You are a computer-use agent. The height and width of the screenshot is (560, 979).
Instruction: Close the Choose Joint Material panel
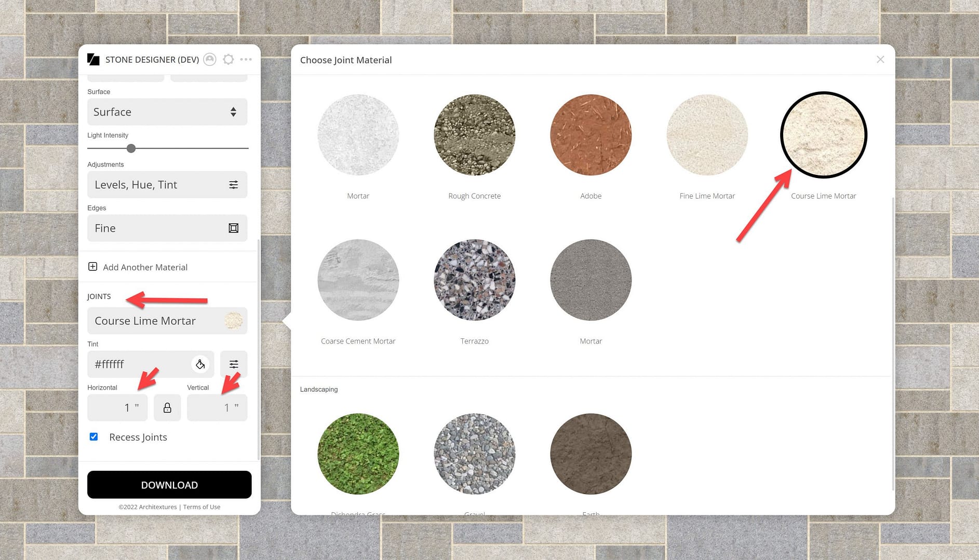pos(880,60)
